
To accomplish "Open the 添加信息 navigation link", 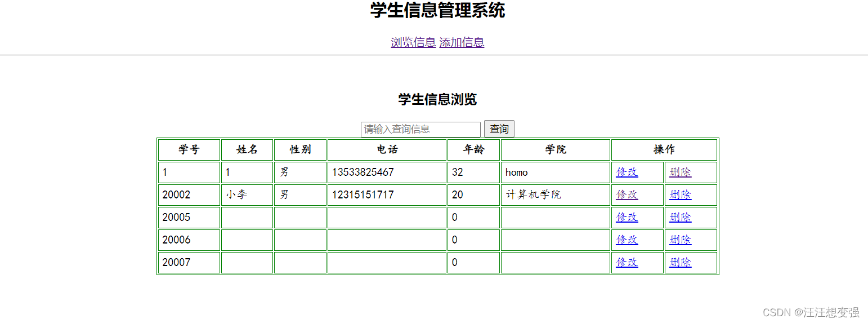I will [462, 42].
